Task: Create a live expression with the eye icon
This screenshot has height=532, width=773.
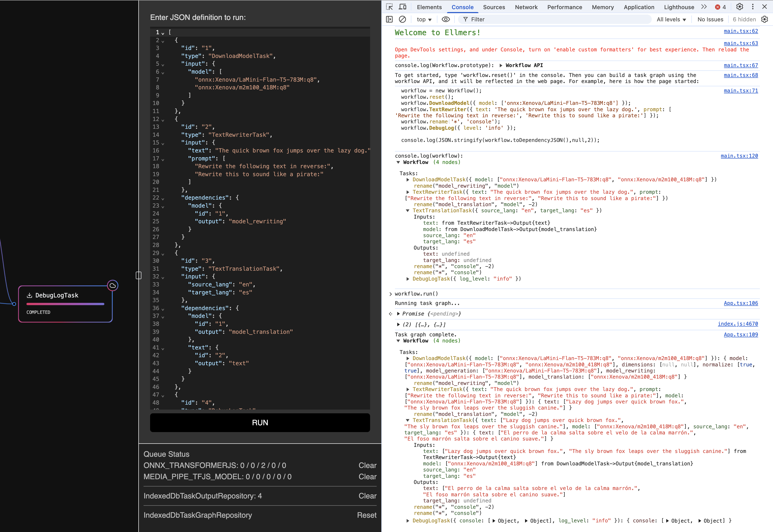Action: point(445,19)
